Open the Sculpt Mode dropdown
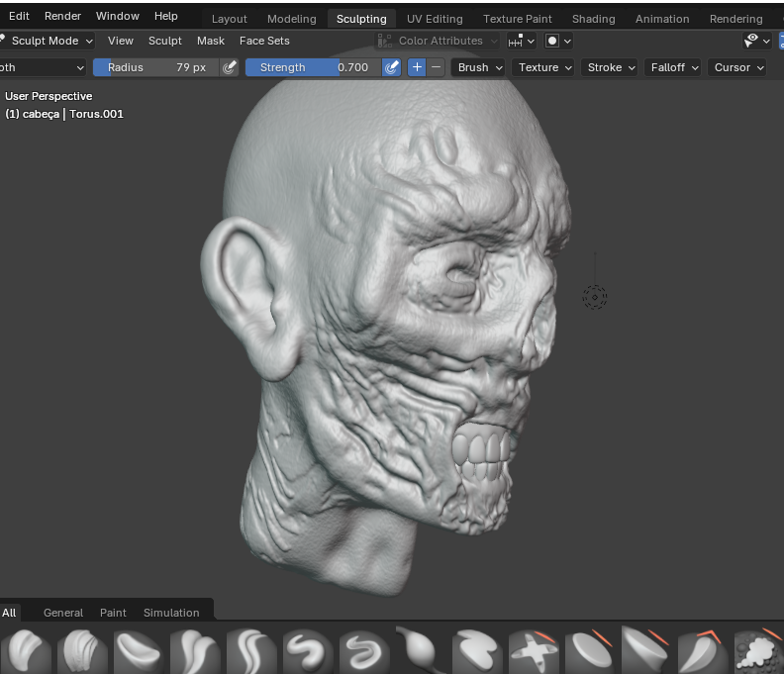 click(x=47, y=41)
